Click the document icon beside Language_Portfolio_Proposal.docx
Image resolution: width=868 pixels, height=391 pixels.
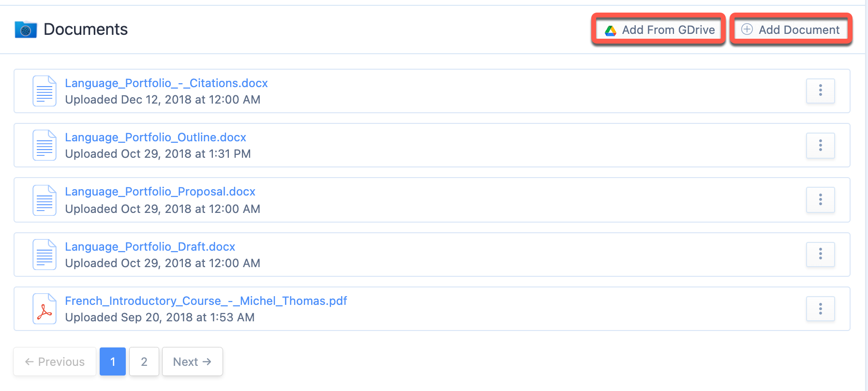(x=45, y=200)
